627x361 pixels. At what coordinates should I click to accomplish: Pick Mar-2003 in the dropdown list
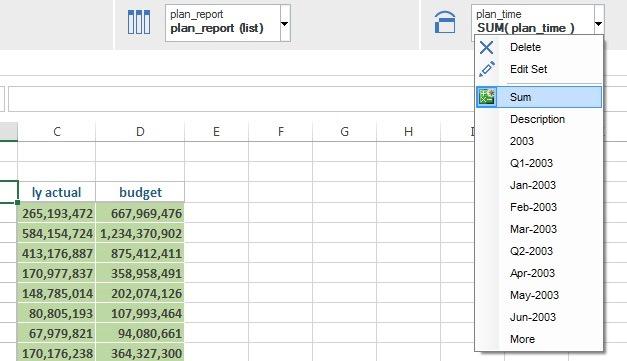coord(533,229)
